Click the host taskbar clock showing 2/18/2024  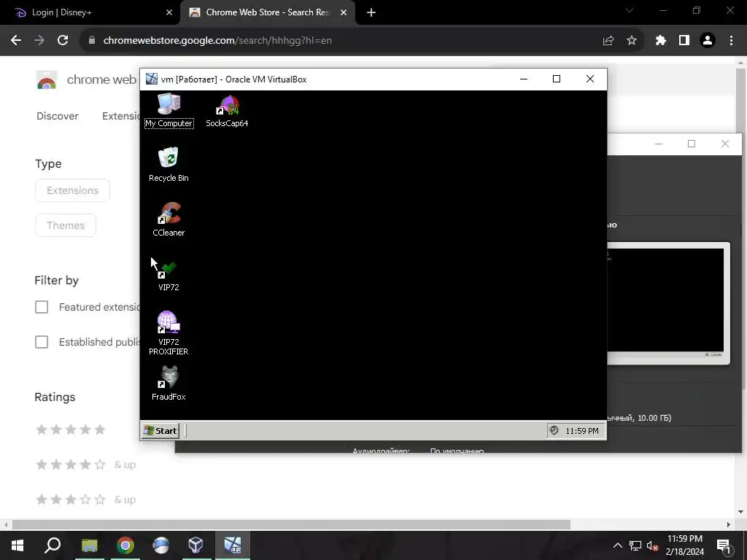click(685, 545)
